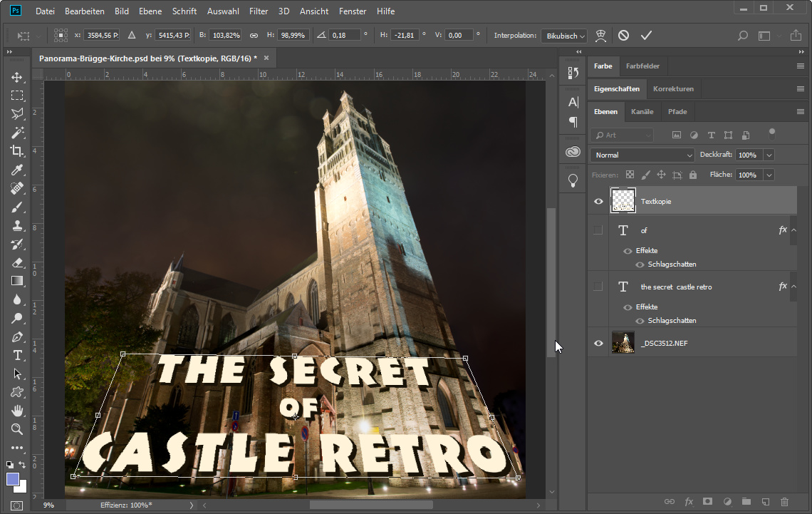Screen dimensions: 812x514
Task: Open the Korrekturen panel tab
Action: point(673,89)
